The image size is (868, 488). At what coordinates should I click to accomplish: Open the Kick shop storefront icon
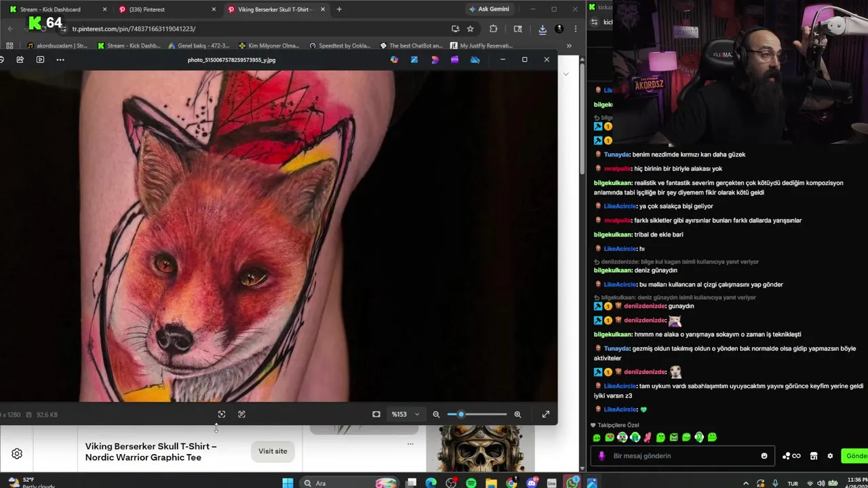coord(814,456)
